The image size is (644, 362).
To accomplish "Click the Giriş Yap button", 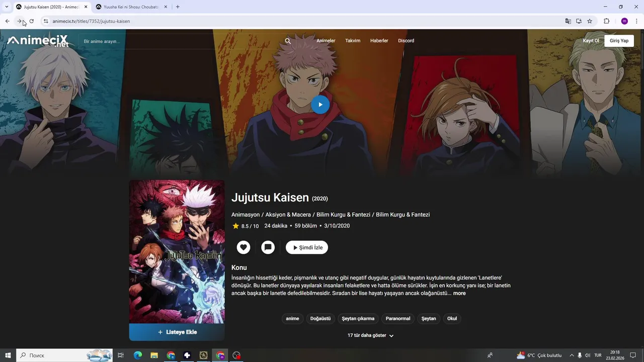I will click(619, 41).
